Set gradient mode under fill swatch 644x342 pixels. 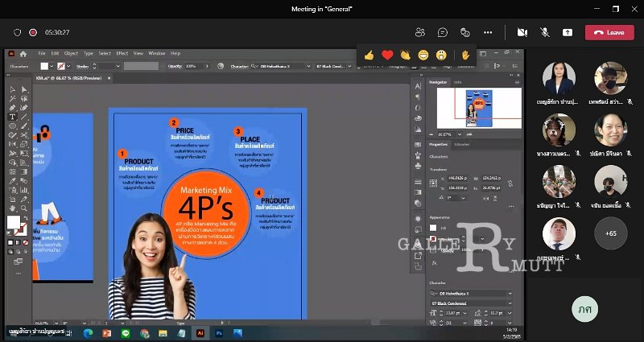point(18,243)
